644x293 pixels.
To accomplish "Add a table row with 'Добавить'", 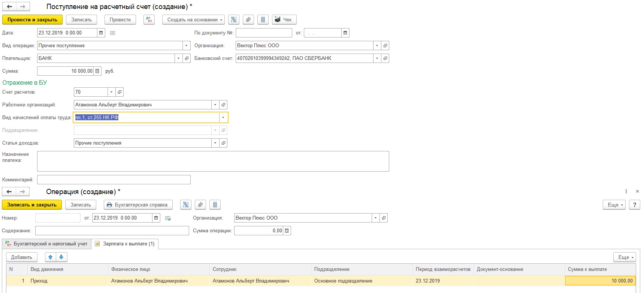I will tap(22, 257).
